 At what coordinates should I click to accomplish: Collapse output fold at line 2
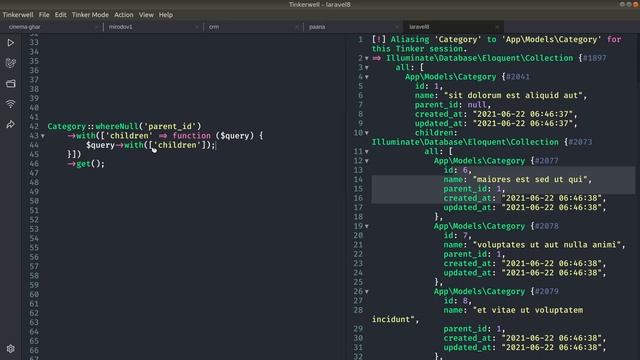[367, 58]
